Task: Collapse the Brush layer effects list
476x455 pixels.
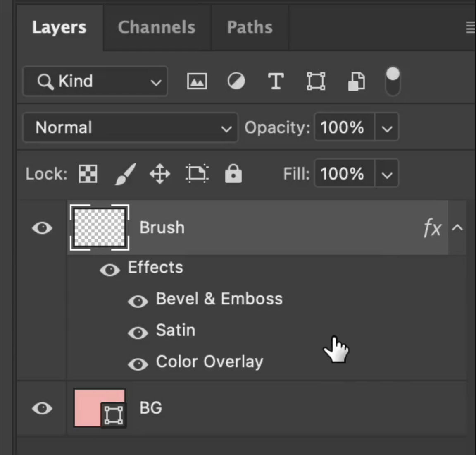Action: (457, 228)
